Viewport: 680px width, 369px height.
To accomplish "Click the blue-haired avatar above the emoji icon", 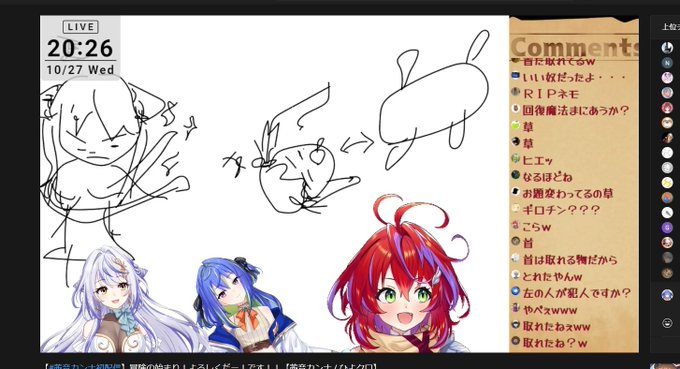I will 667,295.
